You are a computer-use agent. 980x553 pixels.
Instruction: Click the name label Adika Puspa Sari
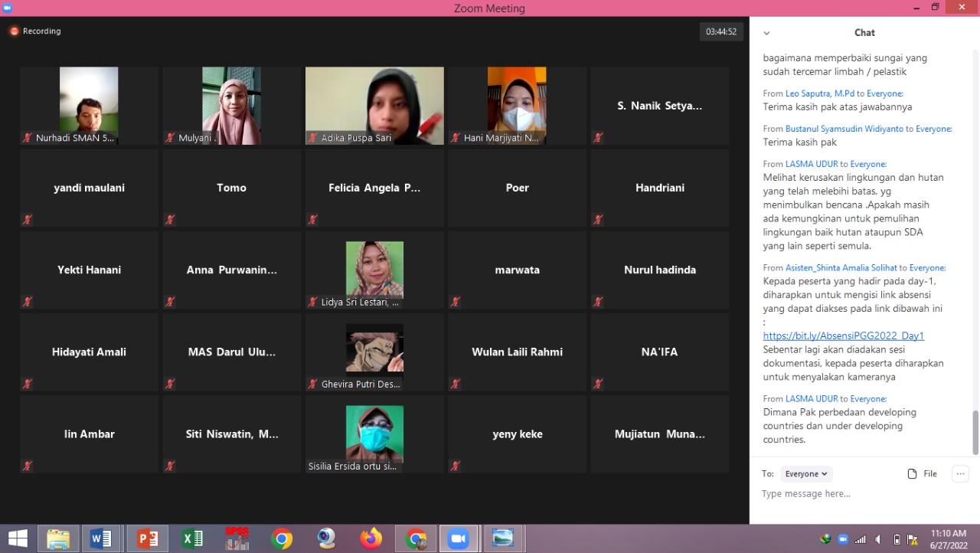point(357,138)
